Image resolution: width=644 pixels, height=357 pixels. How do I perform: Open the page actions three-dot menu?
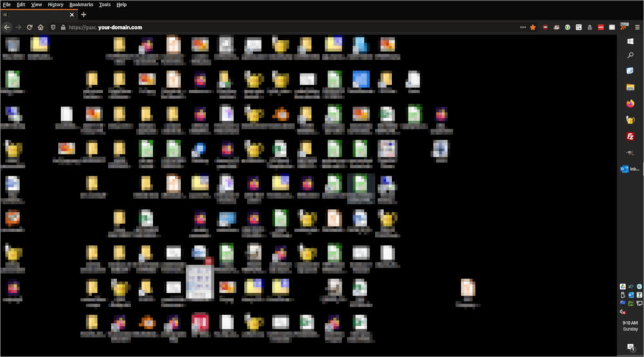tap(523, 28)
